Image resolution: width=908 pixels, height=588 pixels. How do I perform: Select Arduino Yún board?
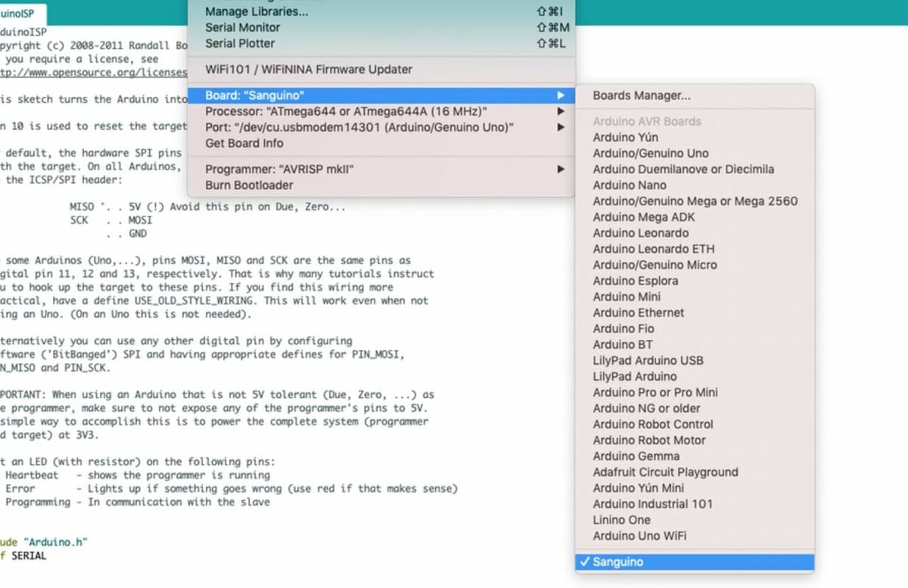tap(695, 137)
